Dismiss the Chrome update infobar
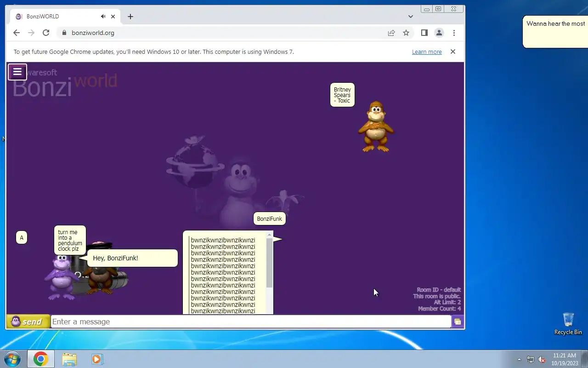 453,52
